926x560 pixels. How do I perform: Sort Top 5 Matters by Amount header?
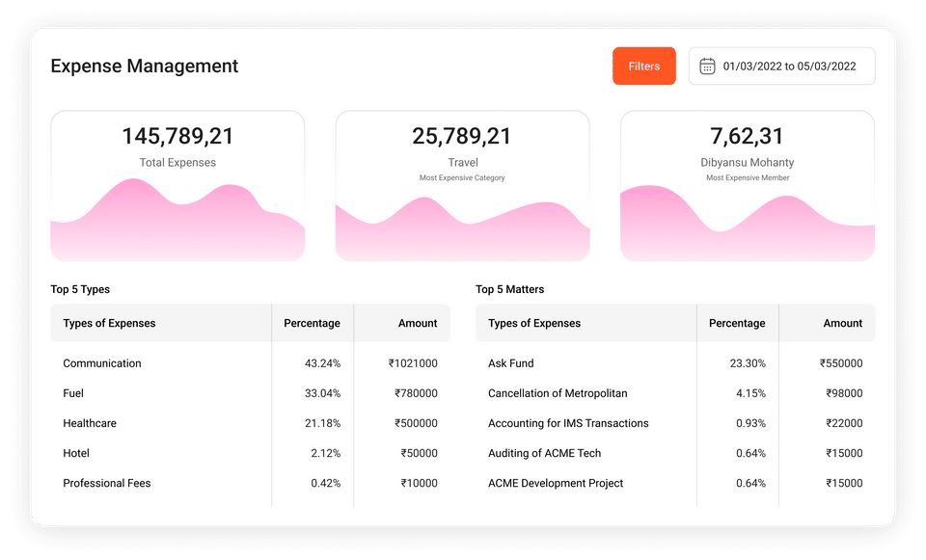pos(843,324)
